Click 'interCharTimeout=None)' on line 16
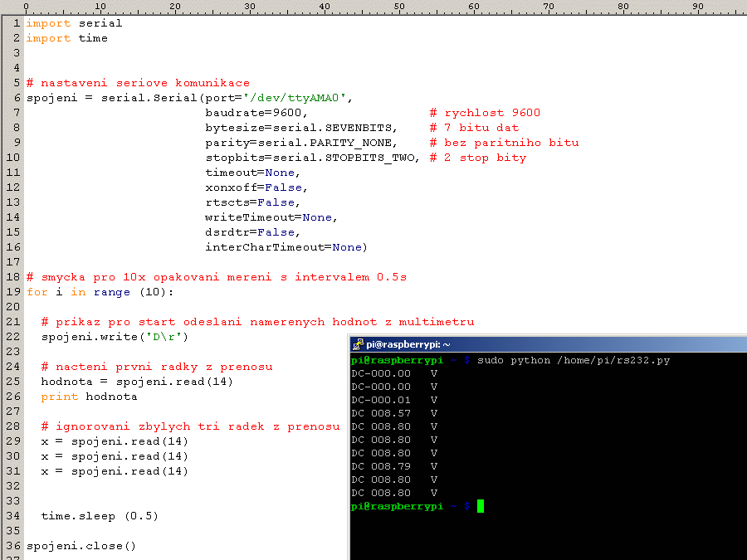 [x=286, y=247]
